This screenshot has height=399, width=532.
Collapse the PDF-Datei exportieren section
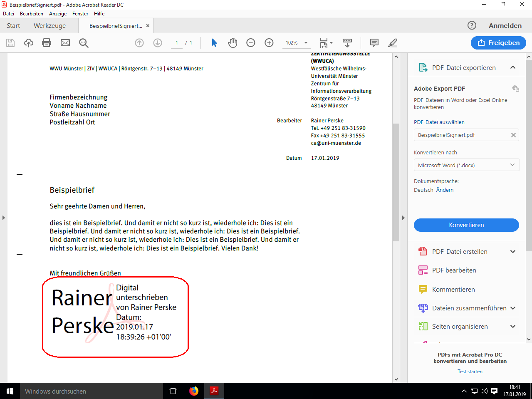click(513, 67)
